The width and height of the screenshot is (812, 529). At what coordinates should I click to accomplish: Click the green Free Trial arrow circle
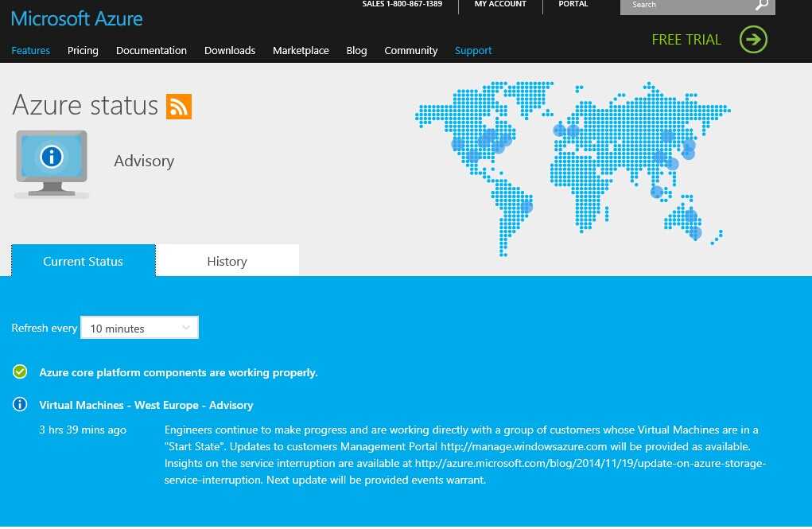[753, 40]
